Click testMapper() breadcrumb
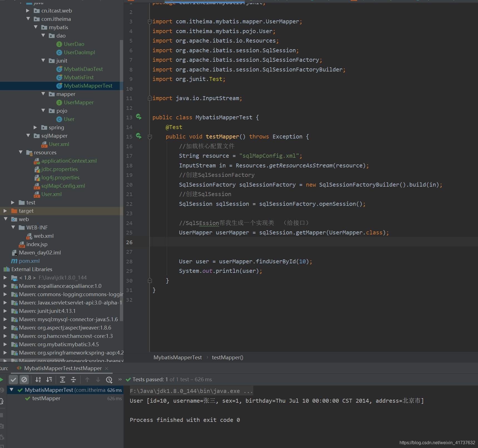This screenshot has width=478, height=448. (x=227, y=357)
